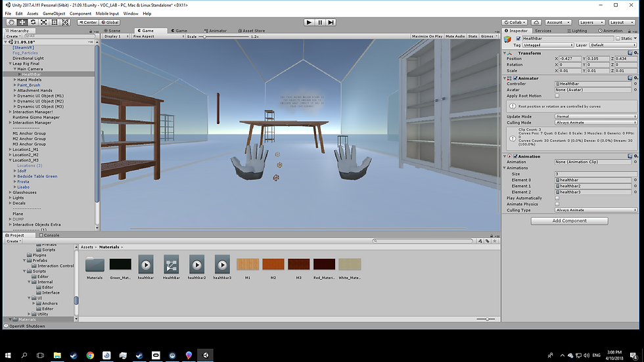The image size is (644, 362).
Task: Open the GameObject menu
Action: click(54, 14)
